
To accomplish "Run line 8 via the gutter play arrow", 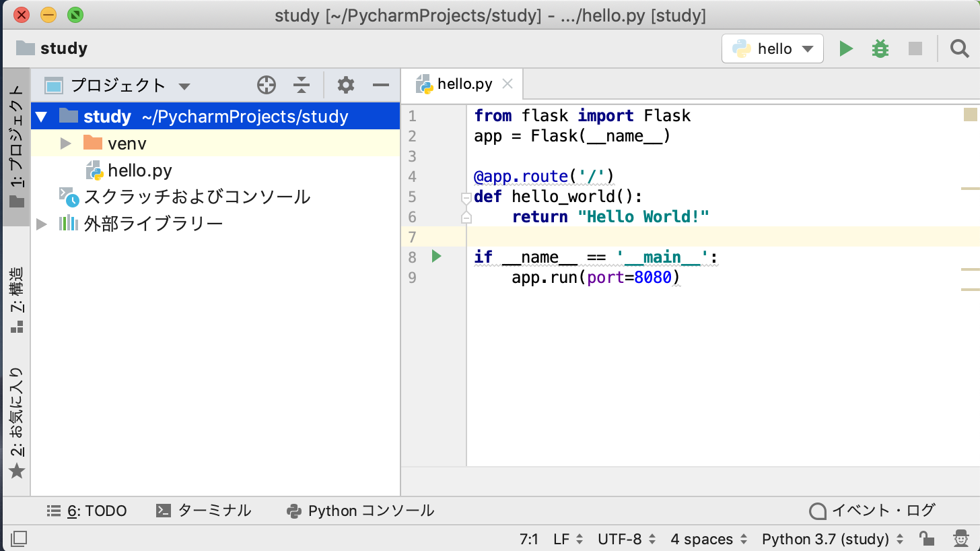I will click(435, 257).
